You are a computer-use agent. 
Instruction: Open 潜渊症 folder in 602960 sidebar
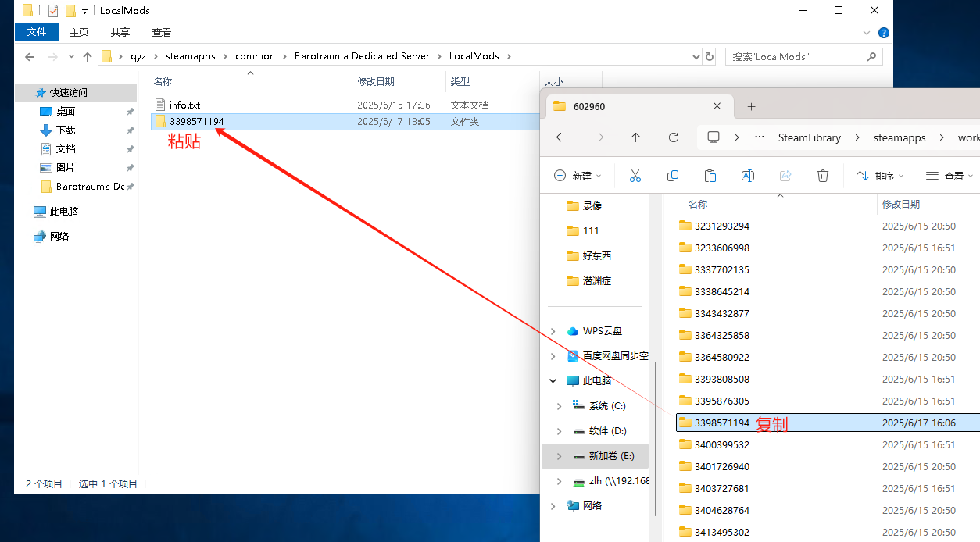pyautogui.click(x=597, y=280)
